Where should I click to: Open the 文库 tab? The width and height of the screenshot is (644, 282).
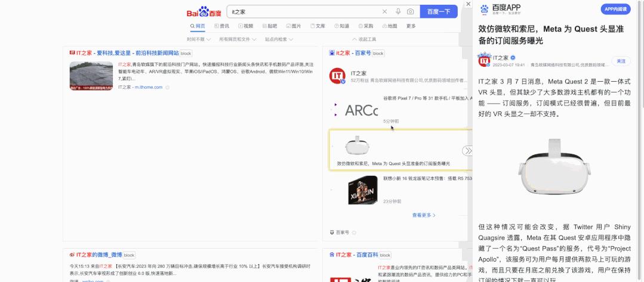point(318,26)
